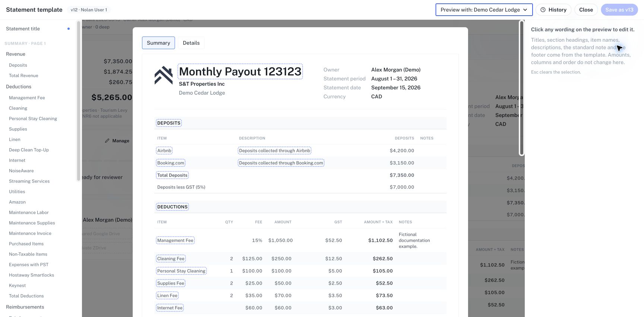Click the preview panel vertical scrollbar
This screenshot has height=317, width=644.
pyautogui.click(x=522, y=88)
